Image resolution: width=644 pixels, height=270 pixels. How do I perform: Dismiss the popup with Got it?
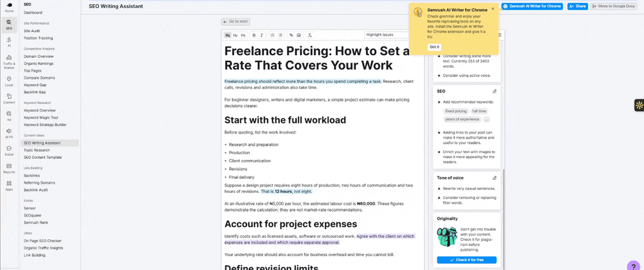tap(435, 46)
